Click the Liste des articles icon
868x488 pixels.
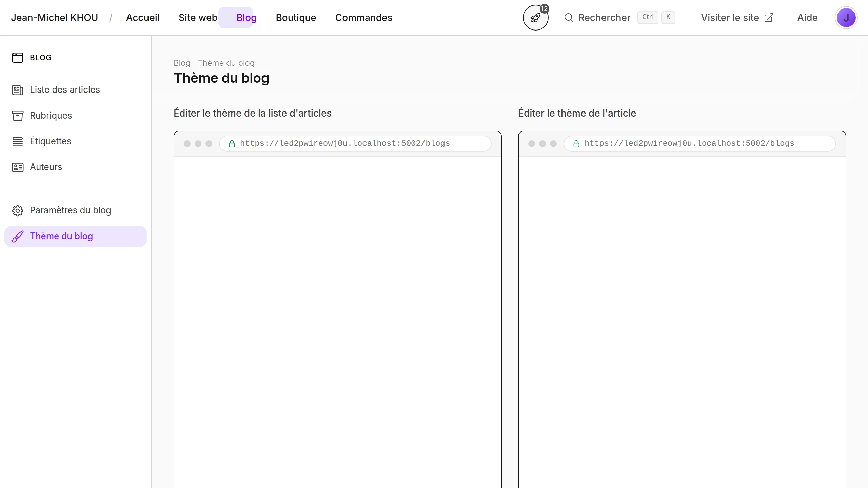18,90
